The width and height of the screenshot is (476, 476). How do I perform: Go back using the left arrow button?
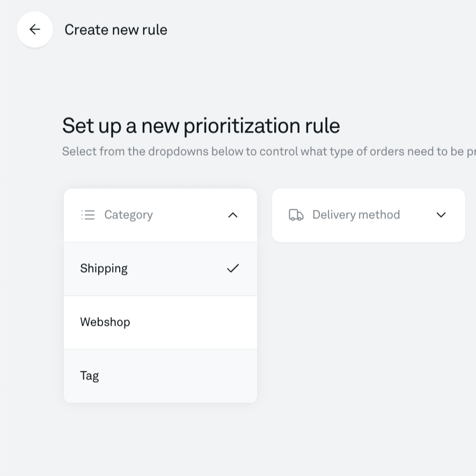tap(34, 30)
